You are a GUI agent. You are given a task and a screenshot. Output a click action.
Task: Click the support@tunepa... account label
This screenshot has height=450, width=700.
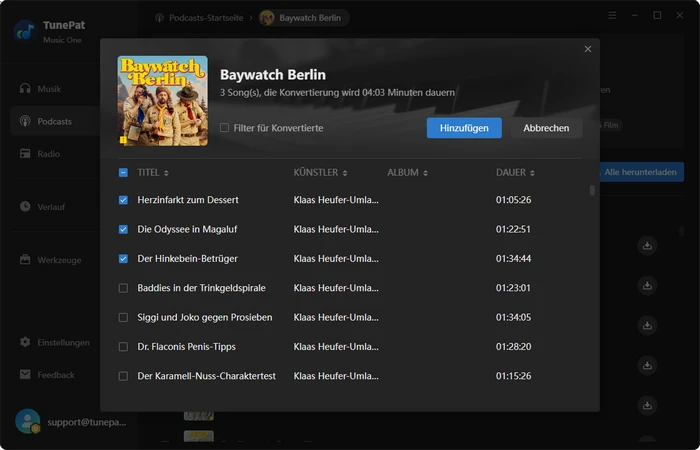point(87,422)
